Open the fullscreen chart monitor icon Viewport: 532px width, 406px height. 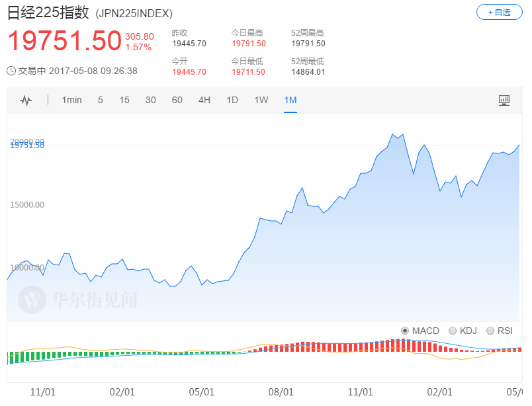pos(504,101)
